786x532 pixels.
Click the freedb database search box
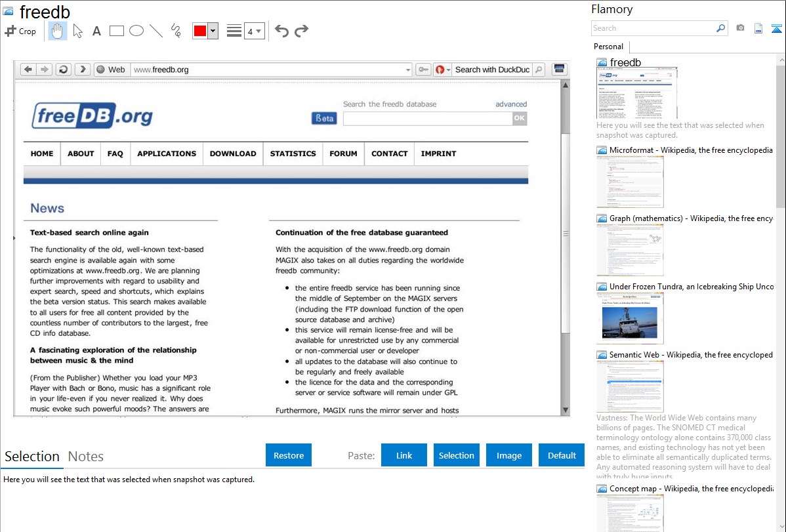tap(428, 118)
